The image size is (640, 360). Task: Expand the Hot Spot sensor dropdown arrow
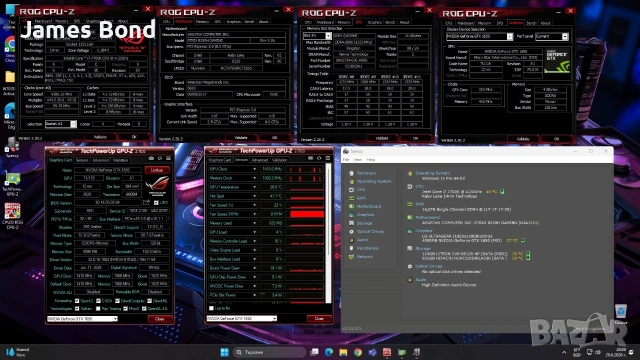point(254,196)
